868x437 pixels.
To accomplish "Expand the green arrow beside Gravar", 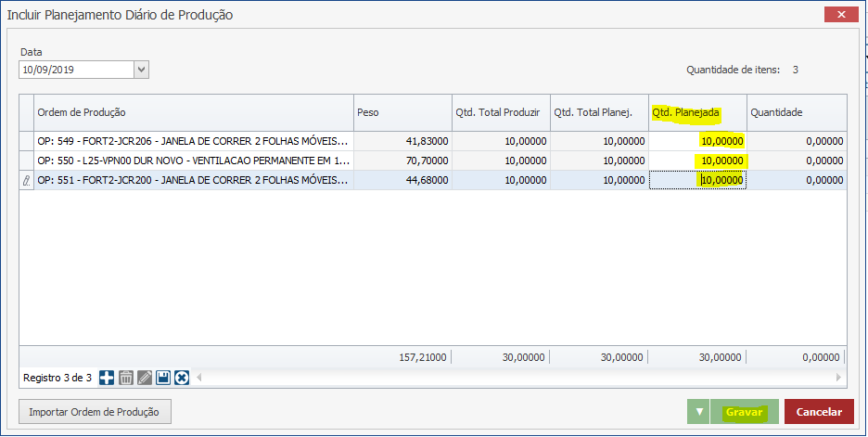I will click(698, 412).
